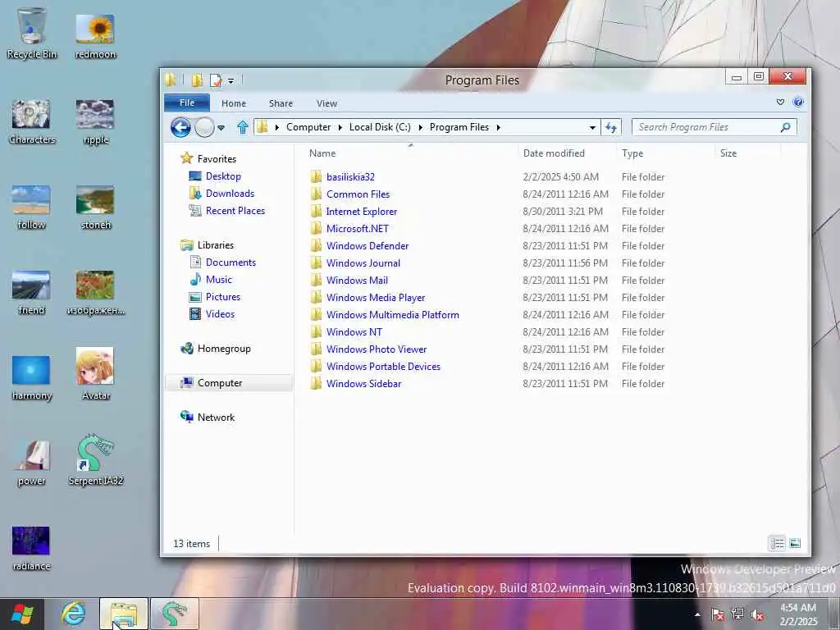Screen dimensions: 840x630
Task: Refresh the Program Files folder view
Action: coord(610,127)
